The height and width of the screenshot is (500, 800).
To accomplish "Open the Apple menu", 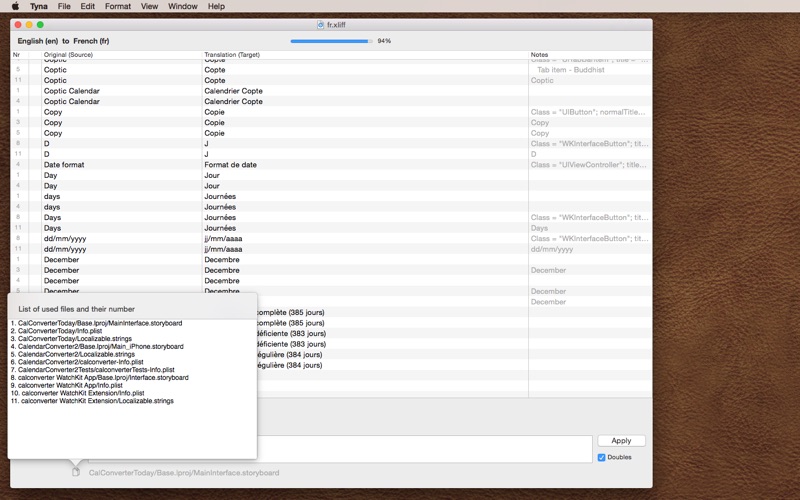I will pos(15,6).
